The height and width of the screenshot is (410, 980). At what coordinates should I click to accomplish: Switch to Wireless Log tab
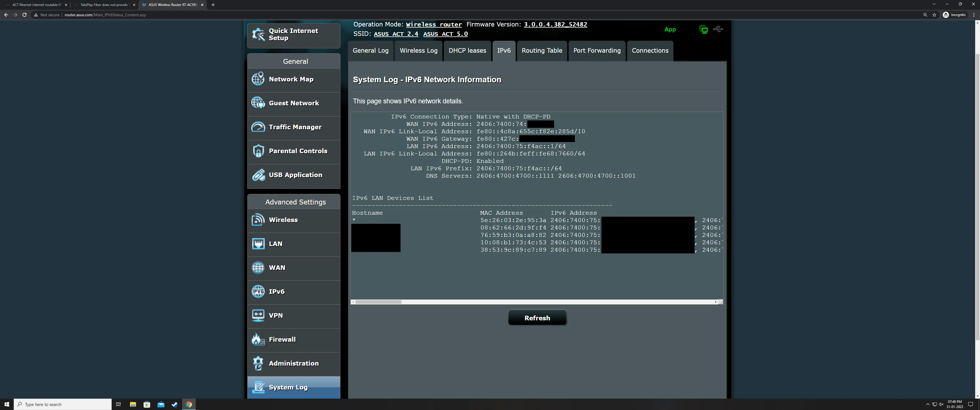[x=418, y=51]
